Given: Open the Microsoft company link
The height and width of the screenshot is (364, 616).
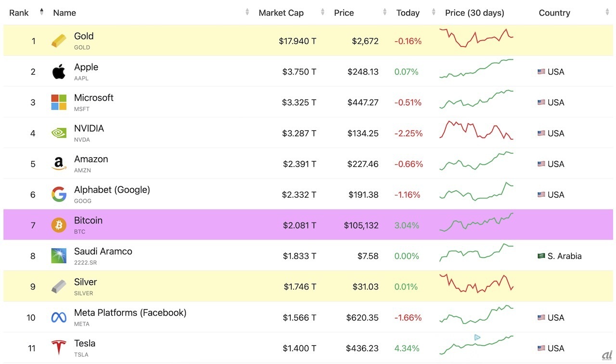Looking at the screenshot, I should click(94, 98).
